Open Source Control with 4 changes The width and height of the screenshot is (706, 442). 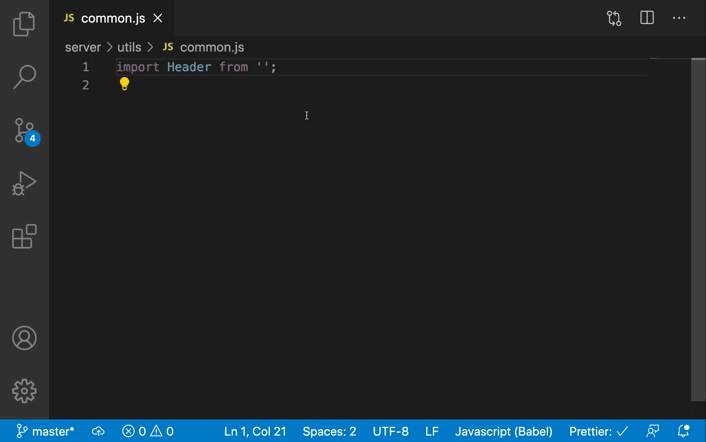tap(26, 131)
